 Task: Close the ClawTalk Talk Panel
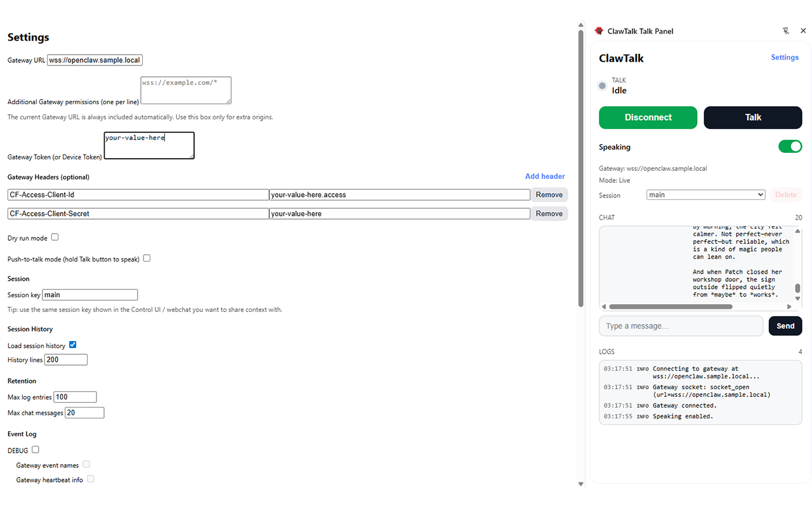[803, 31]
